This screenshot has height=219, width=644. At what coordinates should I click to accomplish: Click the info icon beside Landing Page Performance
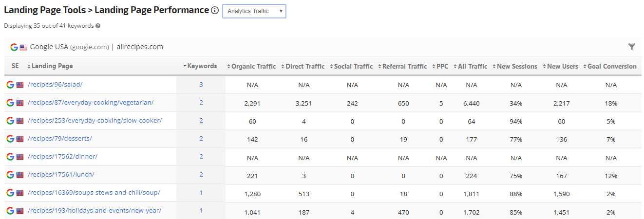coord(215,11)
